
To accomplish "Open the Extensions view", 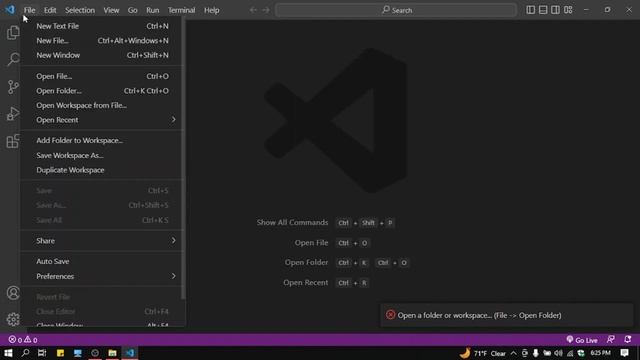I will (x=13, y=141).
